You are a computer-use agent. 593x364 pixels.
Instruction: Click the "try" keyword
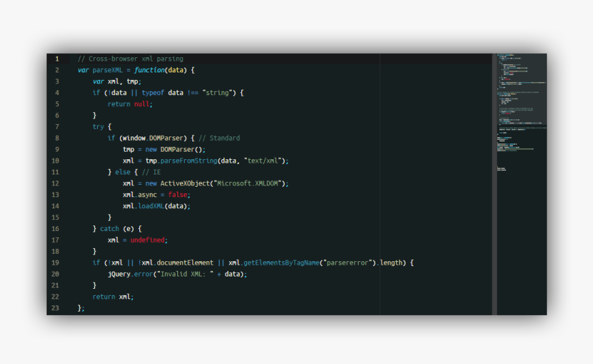point(99,127)
